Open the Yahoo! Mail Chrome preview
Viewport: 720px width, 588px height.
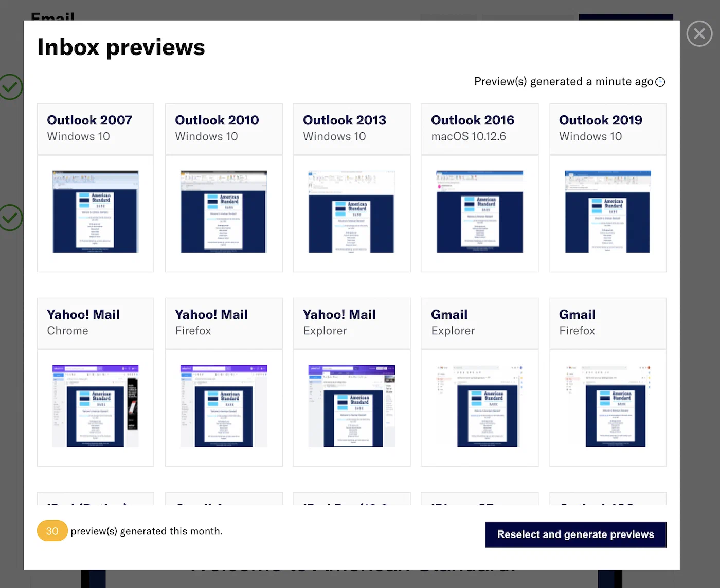95,406
